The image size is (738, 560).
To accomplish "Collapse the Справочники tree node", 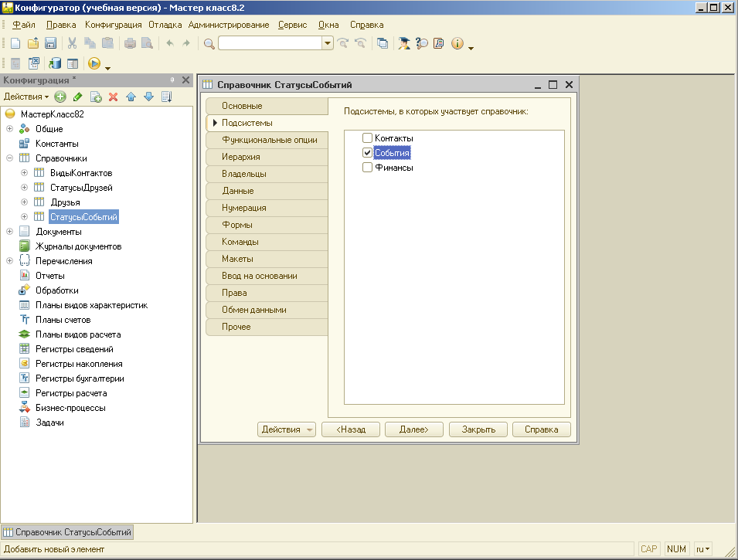I will [x=9, y=158].
